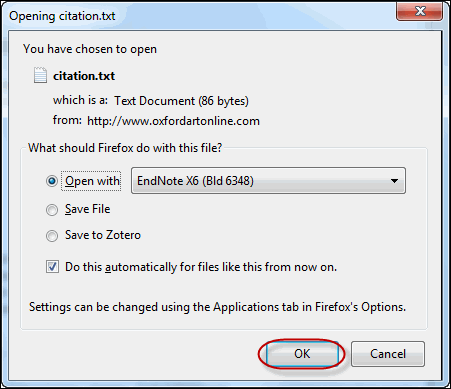Select the Save to Zotero radio option
Image resolution: width=451 pixels, height=389 pixels.
click(52, 236)
